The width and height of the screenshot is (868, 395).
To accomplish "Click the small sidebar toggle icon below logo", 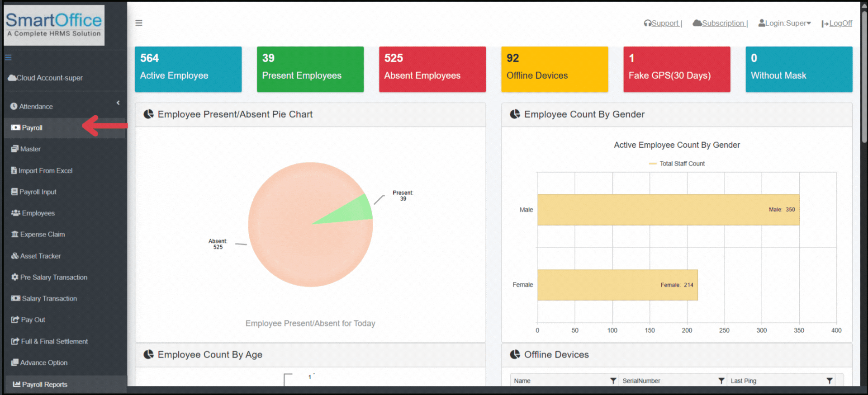I will (x=8, y=57).
